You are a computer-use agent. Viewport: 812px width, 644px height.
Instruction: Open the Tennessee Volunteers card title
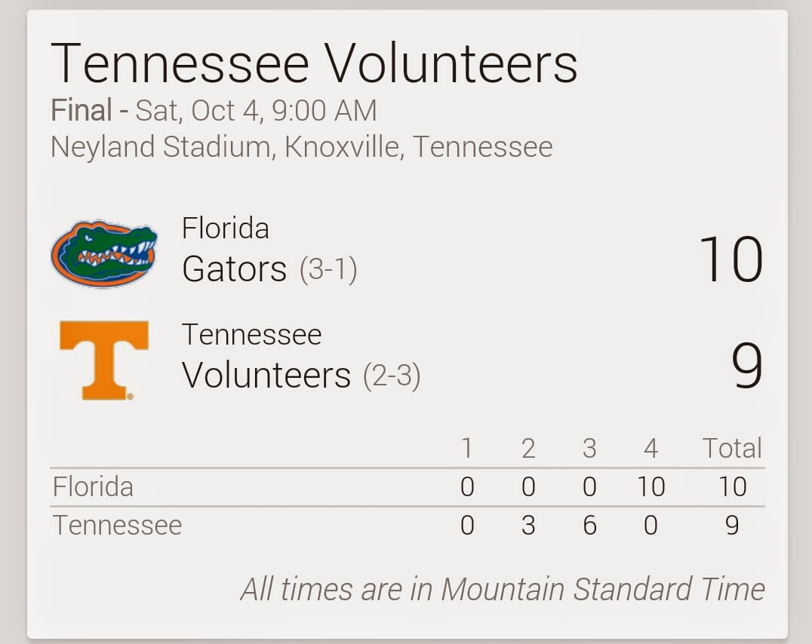[x=314, y=63]
